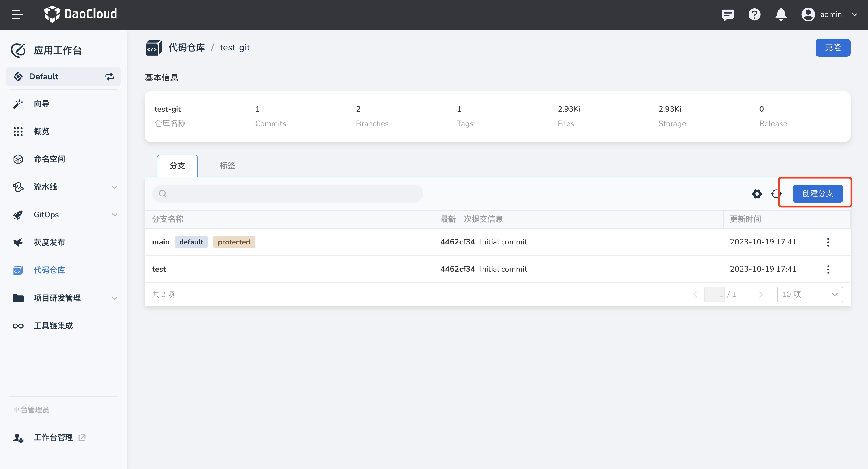Open more actions for test branch
The width and height of the screenshot is (868, 469).
[x=828, y=269]
